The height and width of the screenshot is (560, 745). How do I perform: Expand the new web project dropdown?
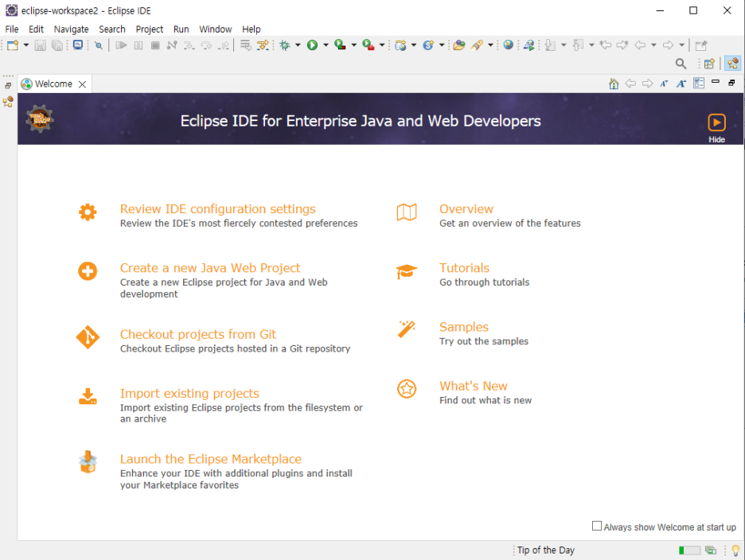tap(413, 45)
